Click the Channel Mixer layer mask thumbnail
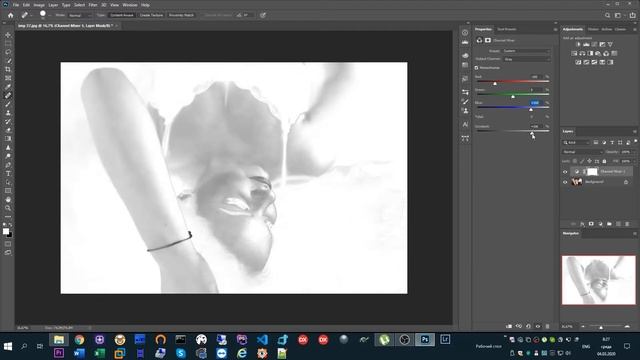 pyautogui.click(x=592, y=172)
